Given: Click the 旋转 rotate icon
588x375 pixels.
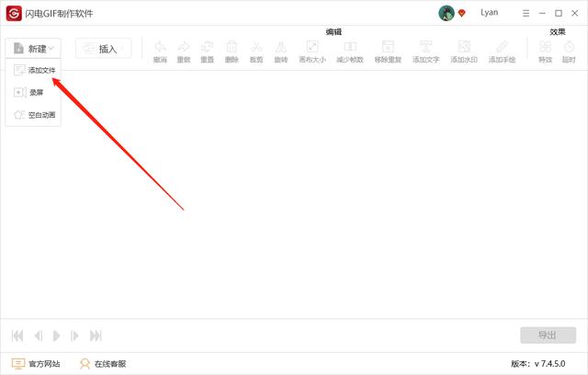Looking at the screenshot, I should pos(281,51).
